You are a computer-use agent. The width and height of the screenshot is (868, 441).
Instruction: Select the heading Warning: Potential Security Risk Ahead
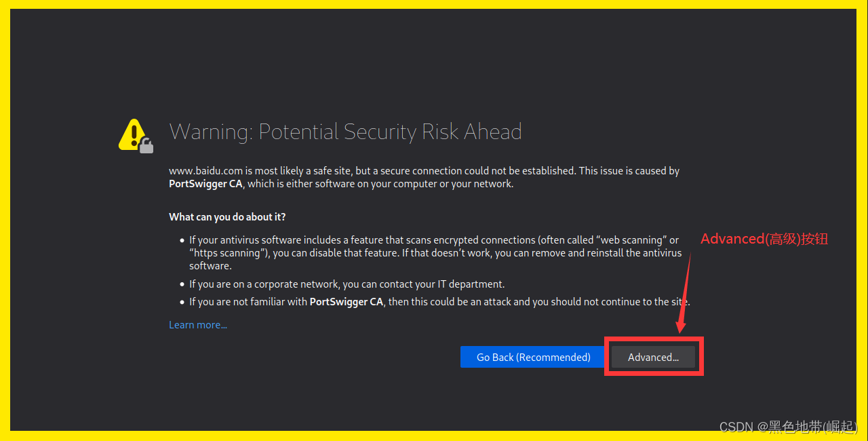pyautogui.click(x=345, y=132)
